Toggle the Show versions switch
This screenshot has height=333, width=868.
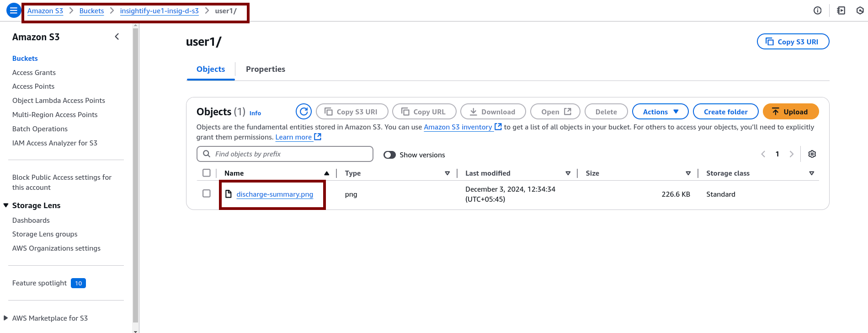click(x=389, y=155)
